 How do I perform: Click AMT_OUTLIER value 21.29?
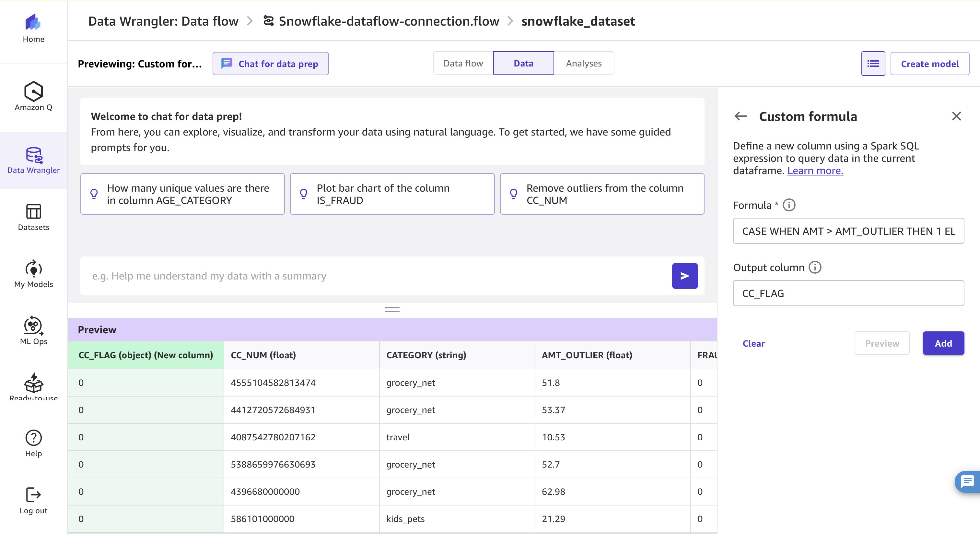pyautogui.click(x=612, y=519)
